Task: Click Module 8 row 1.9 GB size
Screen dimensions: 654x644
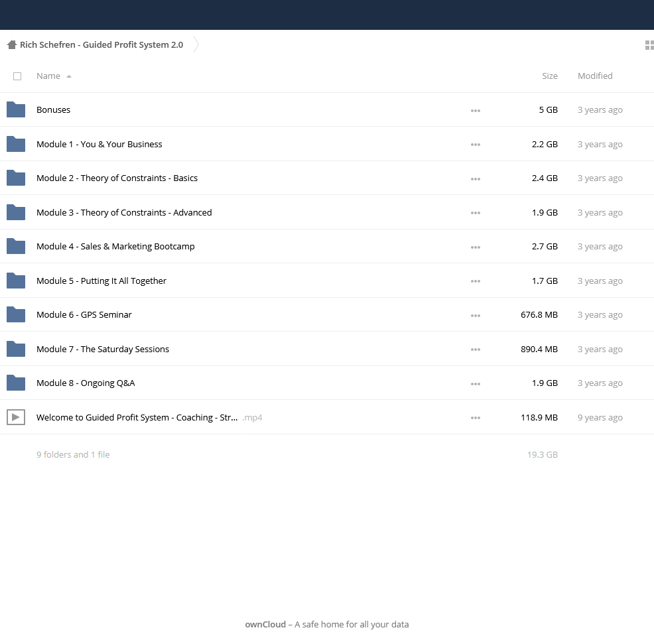Action: coord(545,383)
